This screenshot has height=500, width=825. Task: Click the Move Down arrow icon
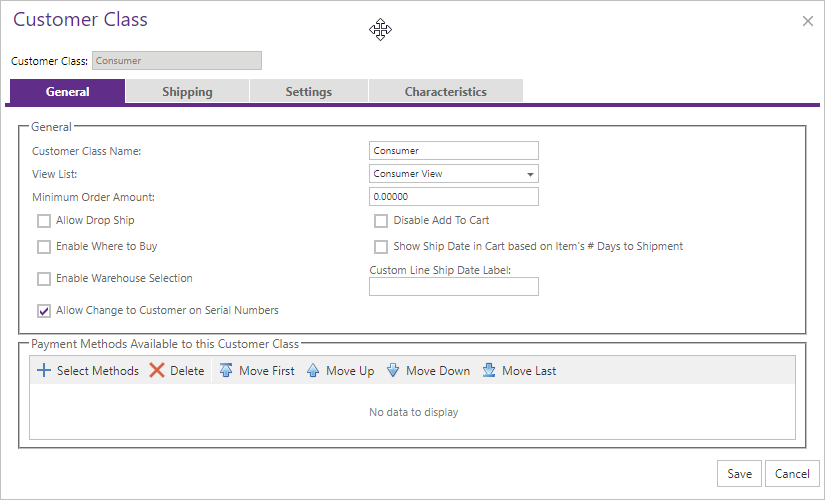point(393,371)
